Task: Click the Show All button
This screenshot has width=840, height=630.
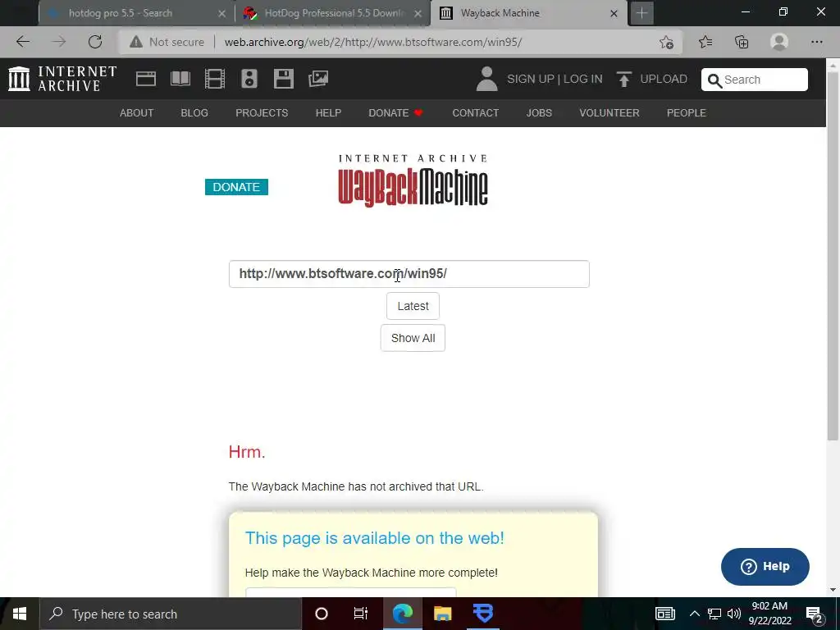Action: pyautogui.click(x=413, y=338)
